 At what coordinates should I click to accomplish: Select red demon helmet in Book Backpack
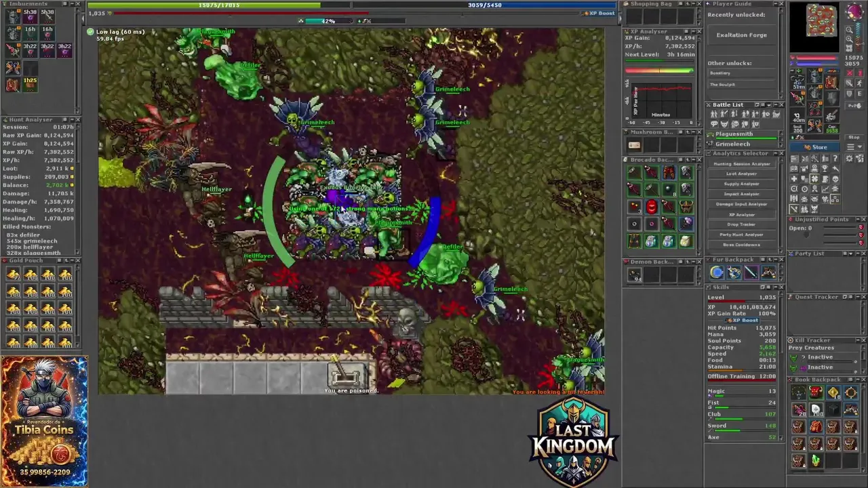816,392
